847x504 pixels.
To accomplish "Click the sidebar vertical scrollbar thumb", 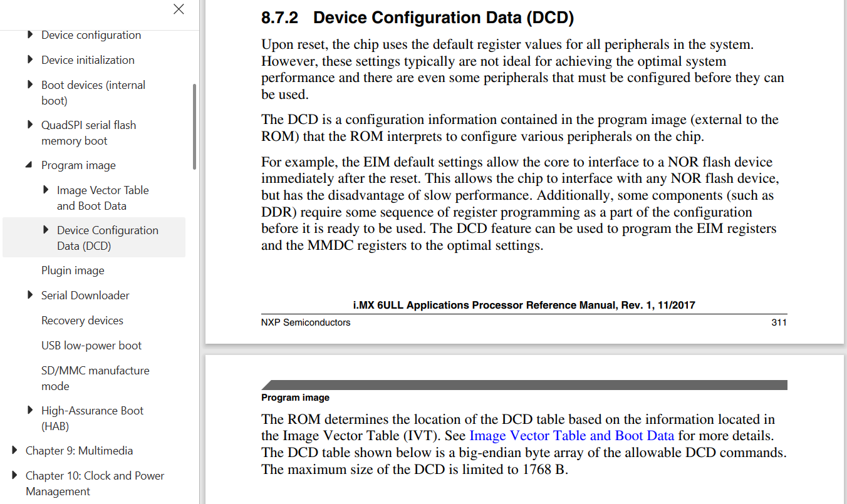I will point(194,126).
